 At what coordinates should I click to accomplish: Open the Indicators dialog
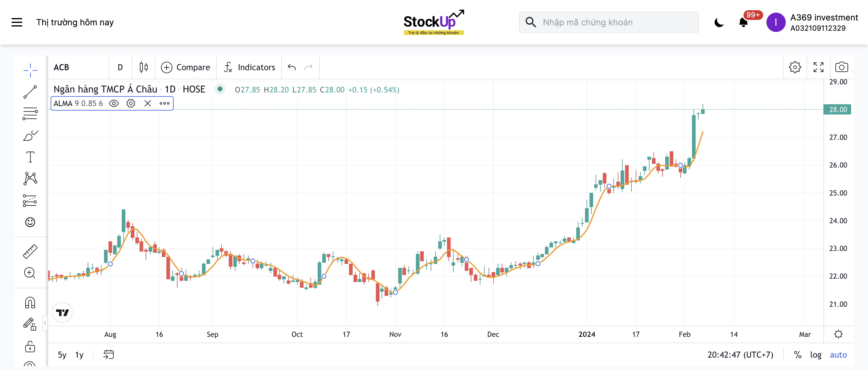[249, 67]
